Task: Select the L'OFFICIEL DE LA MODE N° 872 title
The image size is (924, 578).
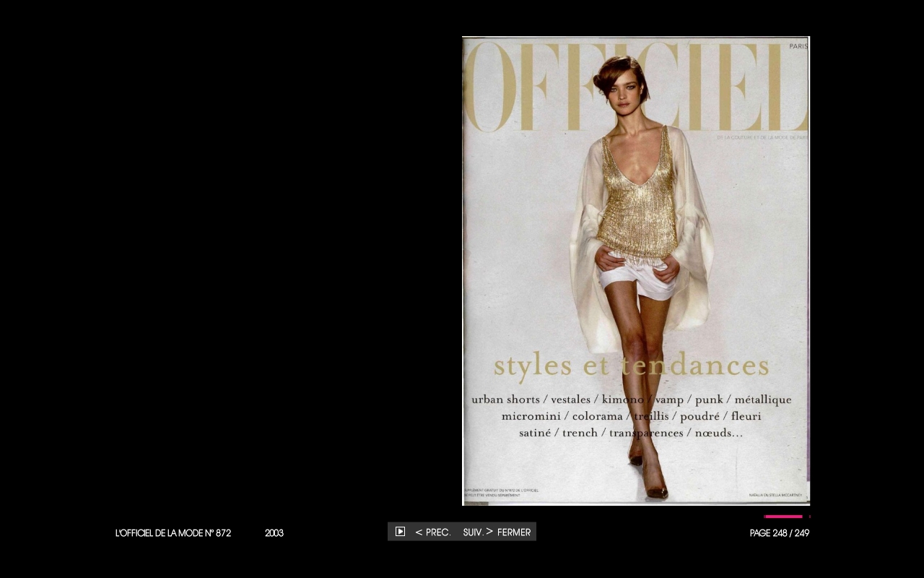Action: click(x=173, y=533)
